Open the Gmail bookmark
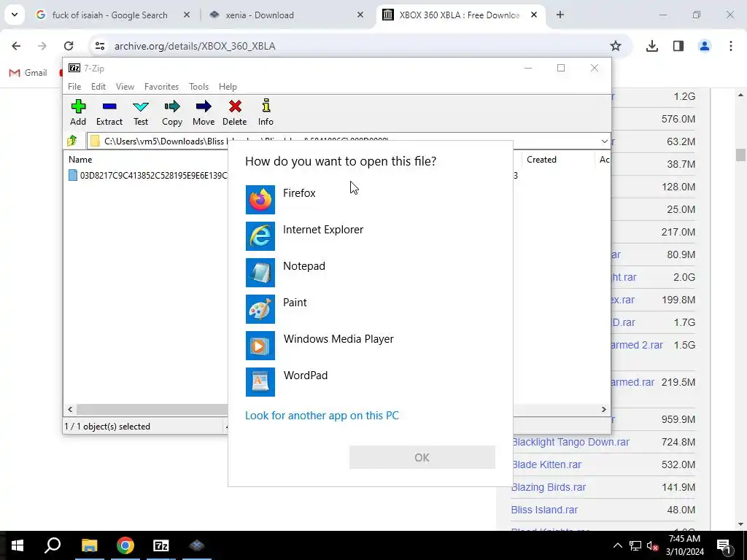The image size is (747, 560). [x=28, y=73]
